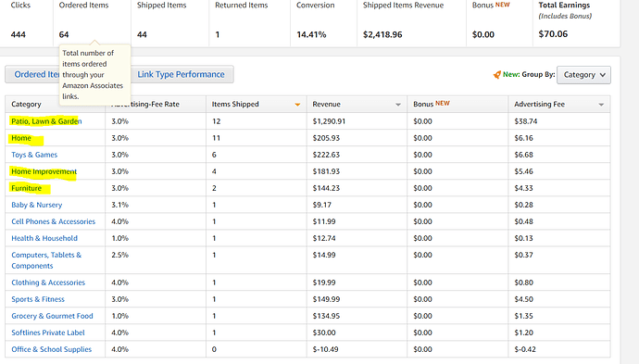Select the Total Earnings summary
639x364 pixels.
tap(576, 22)
